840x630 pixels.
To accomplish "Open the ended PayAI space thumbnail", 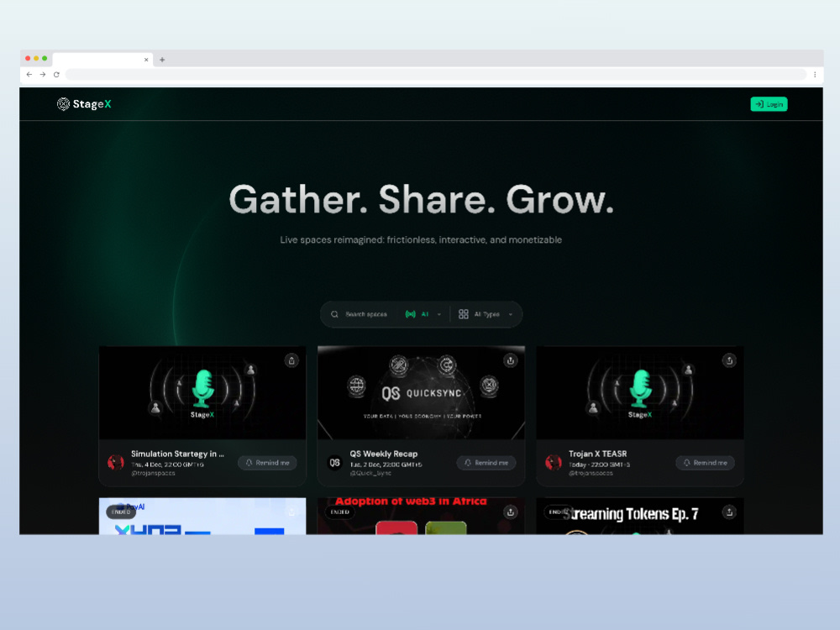I will pyautogui.click(x=202, y=516).
